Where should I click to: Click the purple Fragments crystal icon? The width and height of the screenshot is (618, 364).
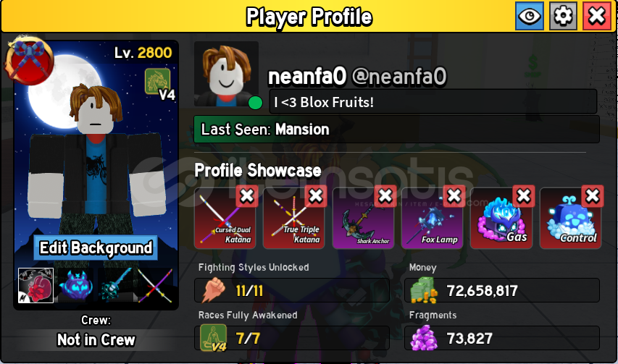click(x=424, y=338)
